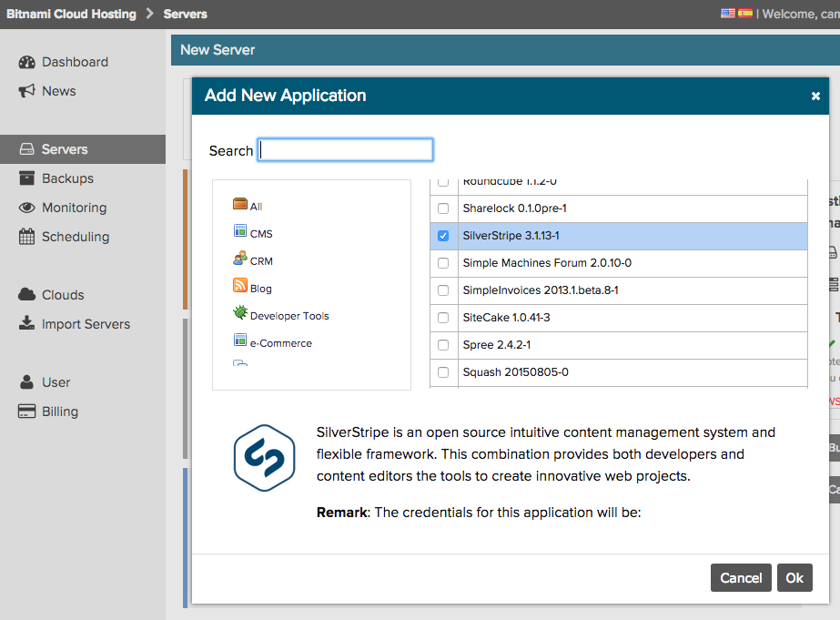Click the Monitoring eye icon
Screen dimensions: 840x620
point(26,208)
